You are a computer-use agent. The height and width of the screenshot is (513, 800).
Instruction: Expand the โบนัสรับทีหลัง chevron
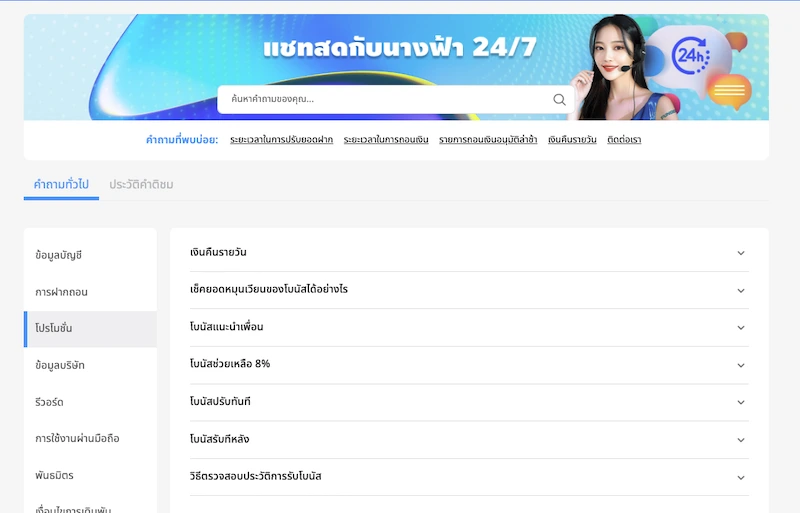tap(741, 439)
